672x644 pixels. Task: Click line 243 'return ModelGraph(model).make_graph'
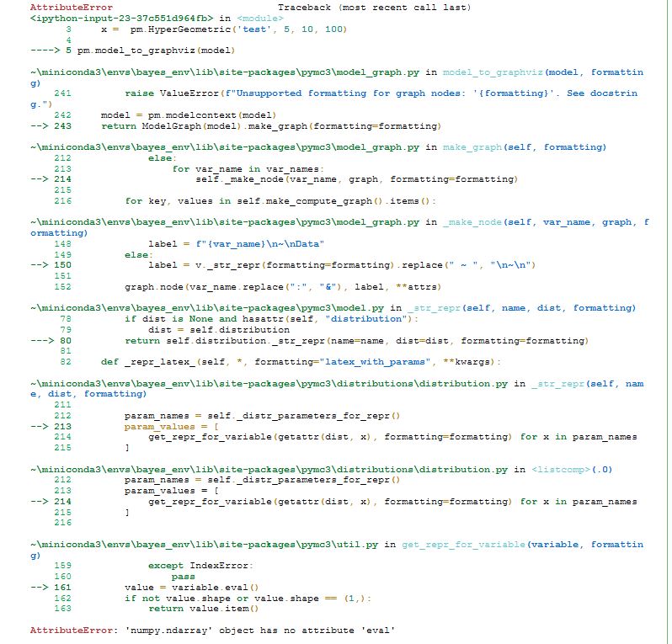point(271,126)
